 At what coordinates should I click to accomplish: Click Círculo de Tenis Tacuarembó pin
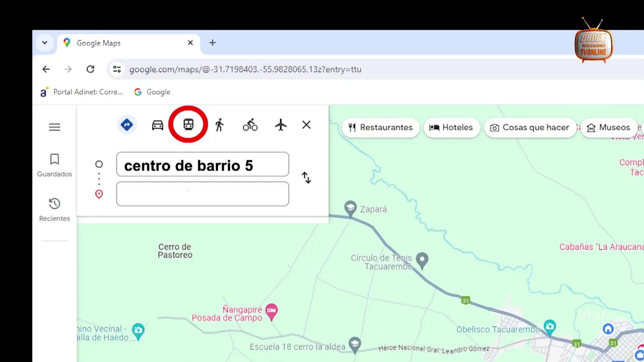click(423, 259)
